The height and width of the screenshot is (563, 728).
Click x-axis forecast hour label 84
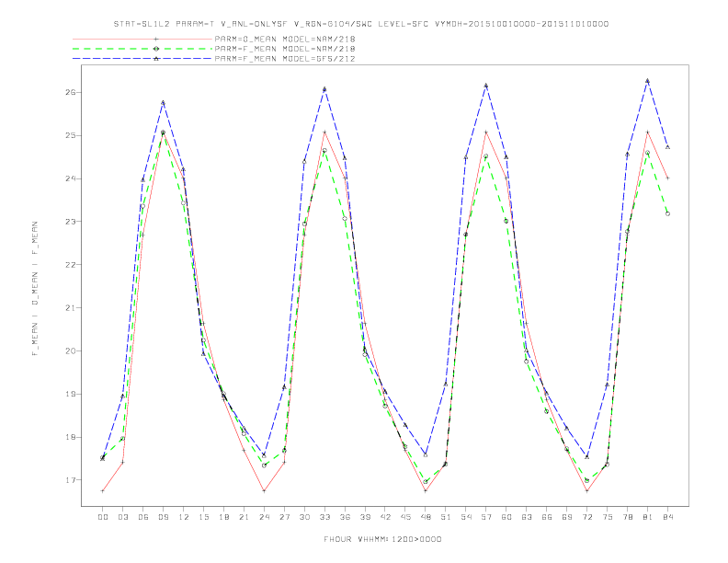pos(667,517)
